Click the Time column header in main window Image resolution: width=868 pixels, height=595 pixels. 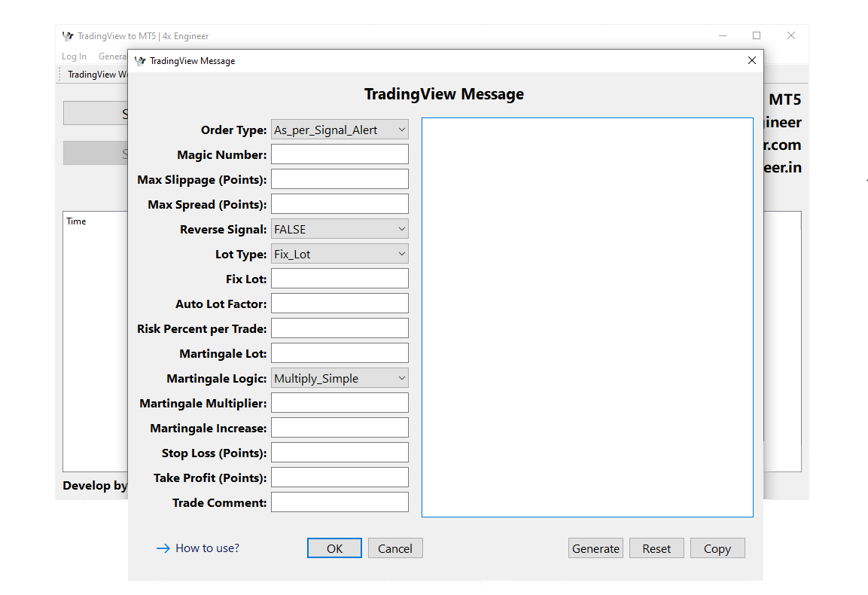point(76,221)
